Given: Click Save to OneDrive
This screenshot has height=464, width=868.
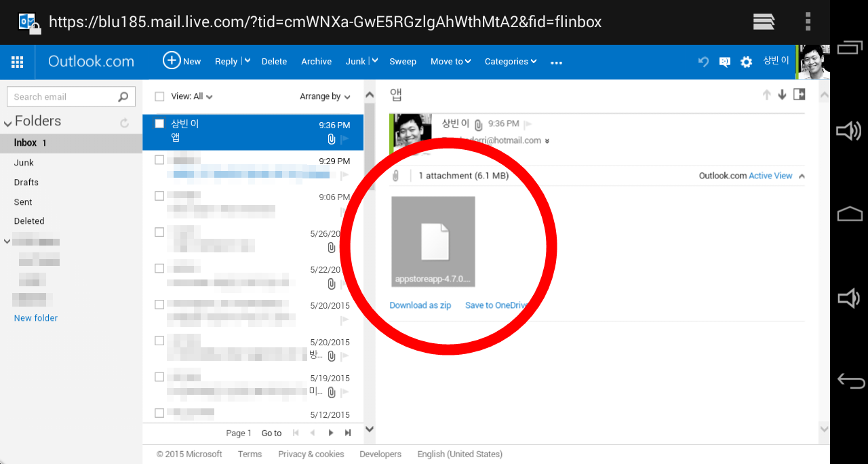Looking at the screenshot, I should coord(496,305).
